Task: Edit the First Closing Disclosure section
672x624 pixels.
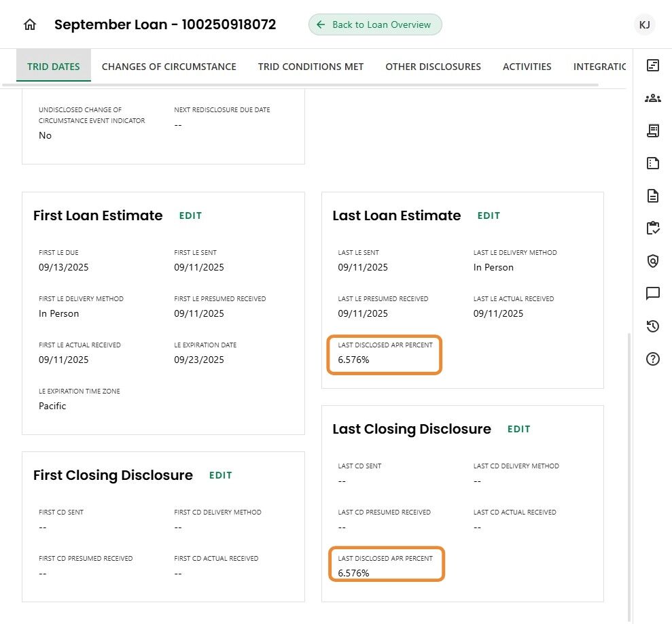Action: coord(220,475)
